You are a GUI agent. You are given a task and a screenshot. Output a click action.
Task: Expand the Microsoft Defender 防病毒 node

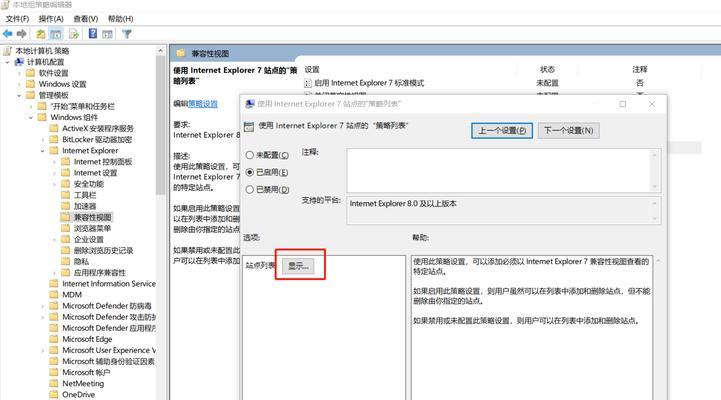point(43,306)
